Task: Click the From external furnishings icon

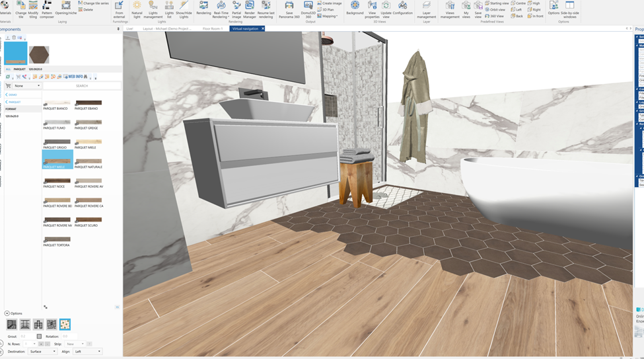Action: (119, 9)
